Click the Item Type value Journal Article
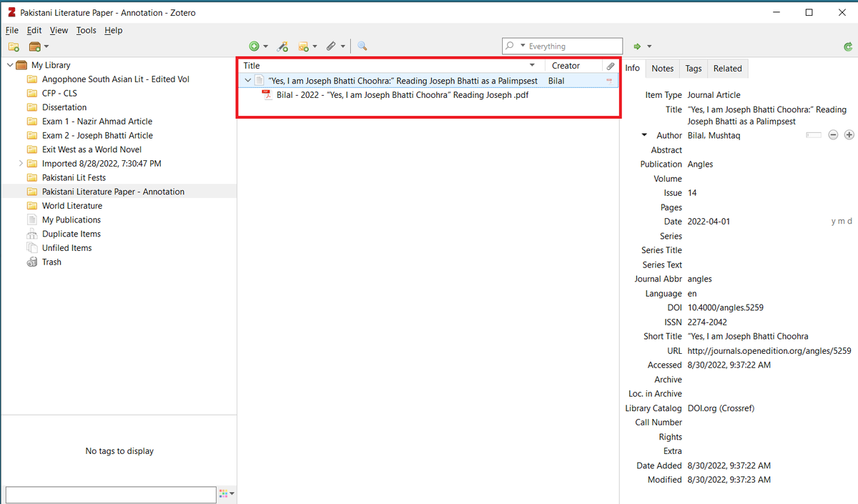The height and width of the screenshot is (504, 858). tap(714, 95)
